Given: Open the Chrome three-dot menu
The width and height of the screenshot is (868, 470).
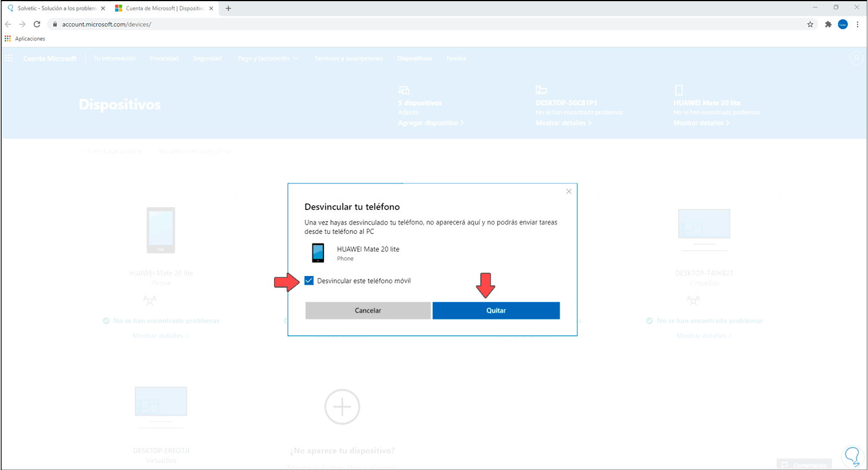Looking at the screenshot, I should pos(857,24).
